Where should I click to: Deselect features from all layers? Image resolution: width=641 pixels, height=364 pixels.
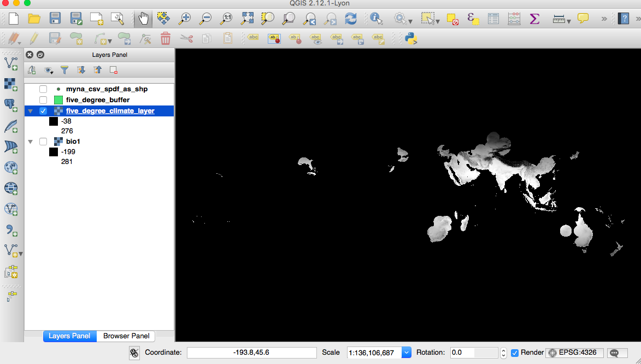coord(452,19)
